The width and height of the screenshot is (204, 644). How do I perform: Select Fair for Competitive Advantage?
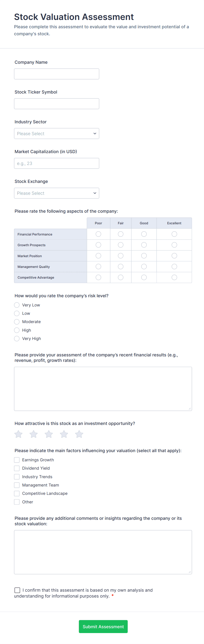coord(120,277)
